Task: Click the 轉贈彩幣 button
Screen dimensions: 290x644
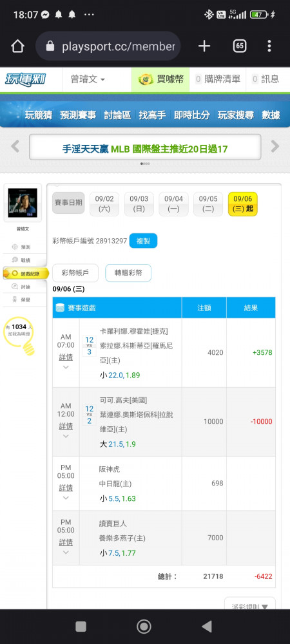Action: [x=128, y=272]
